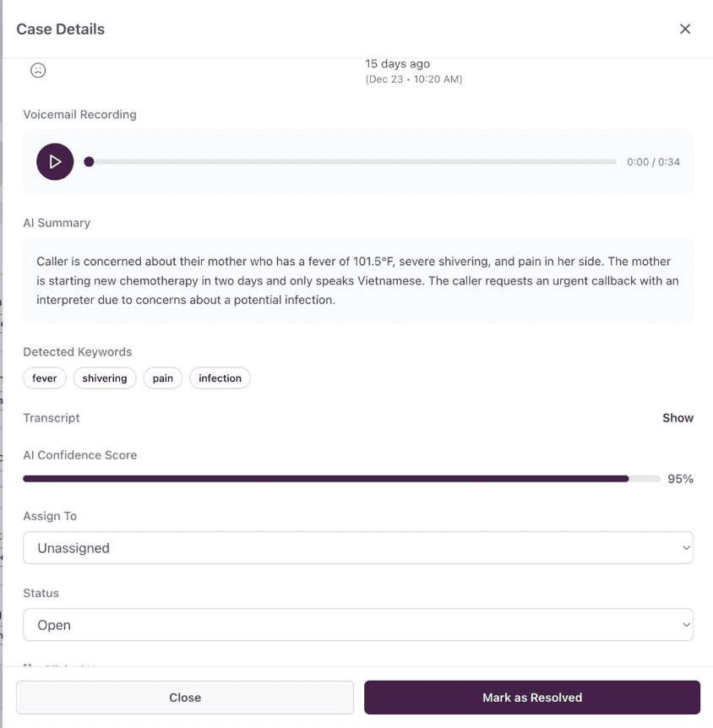The width and height of the screenshot is (713, 728).
Task: Select the "shivering" keyword tag
Action: coord(105,378)
